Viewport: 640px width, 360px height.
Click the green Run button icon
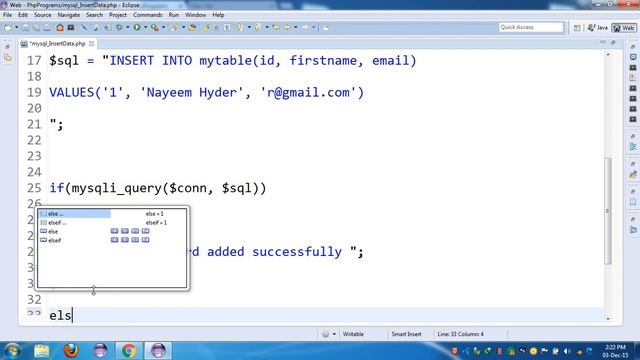click(137, 27)
